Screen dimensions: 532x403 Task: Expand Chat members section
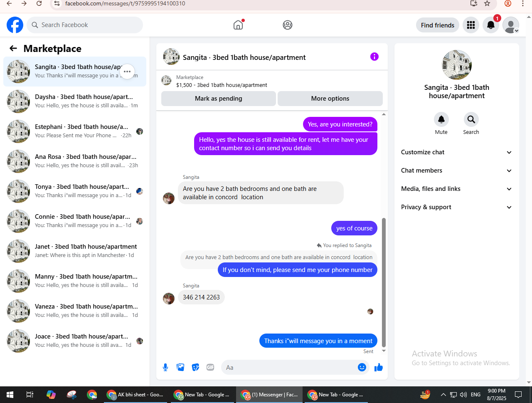(x=457, y=171)
